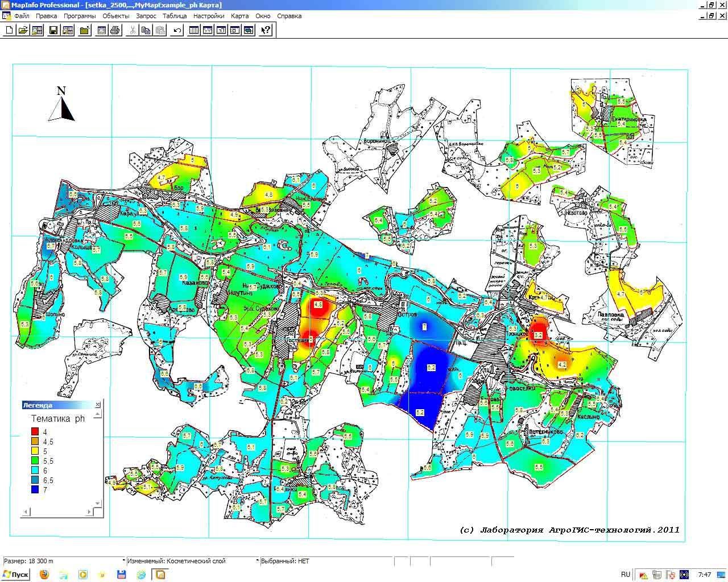
Task: Click legend scroll down arrow
Action: coord(98,503)
